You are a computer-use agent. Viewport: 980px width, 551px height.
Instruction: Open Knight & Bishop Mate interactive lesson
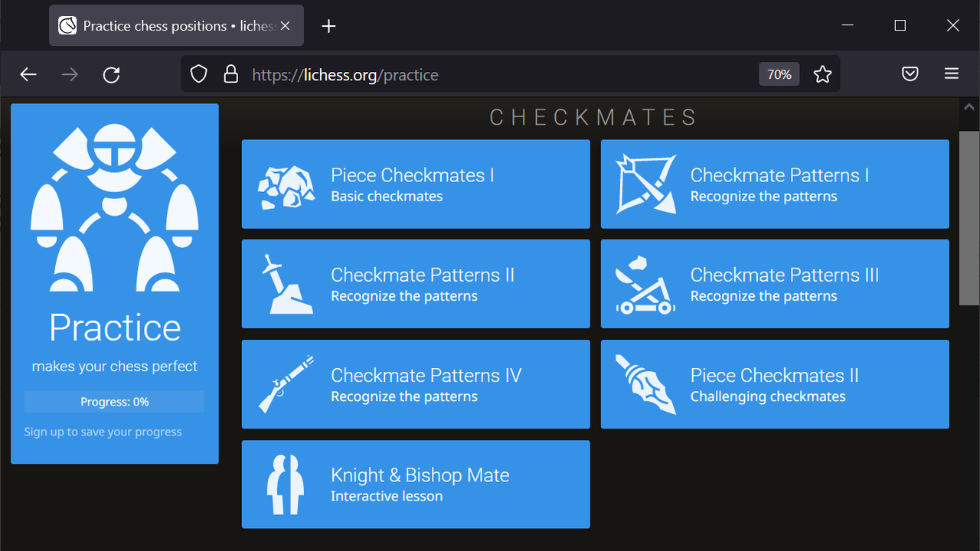[416, 484]
